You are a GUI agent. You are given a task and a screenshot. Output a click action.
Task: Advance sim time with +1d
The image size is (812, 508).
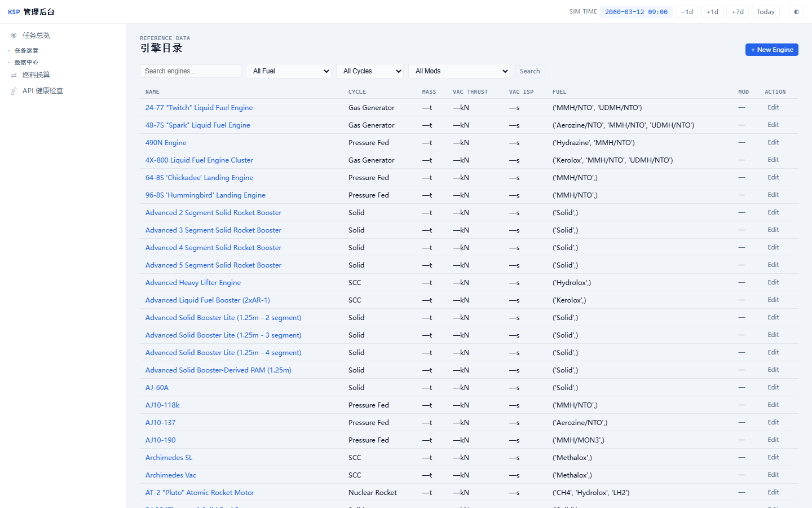pyautogui.click(x=712, y=12)
